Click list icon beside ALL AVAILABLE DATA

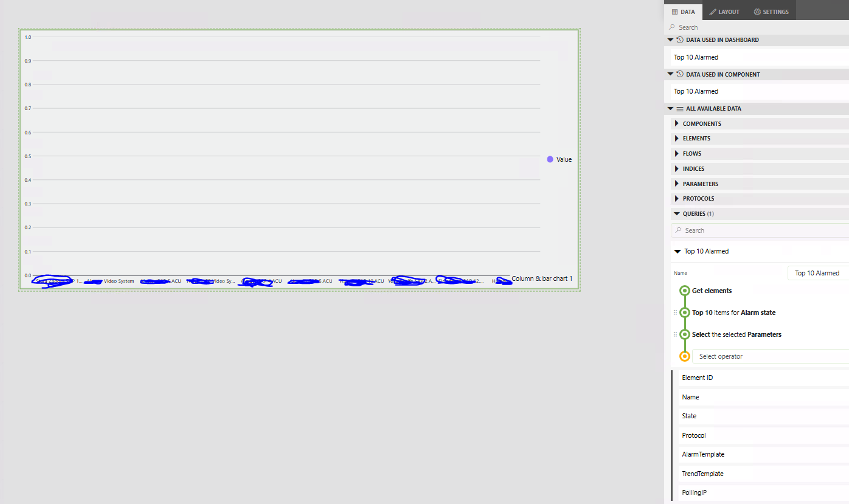(x=679, y=109)
